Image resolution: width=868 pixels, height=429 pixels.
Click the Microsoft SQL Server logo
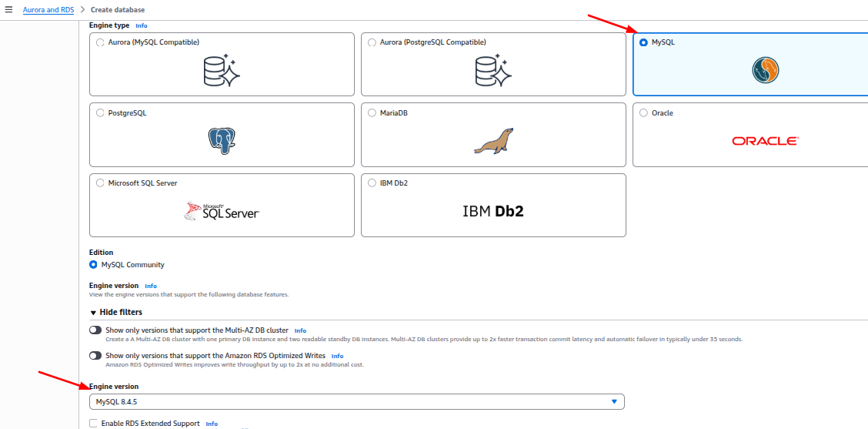(222, 212)
